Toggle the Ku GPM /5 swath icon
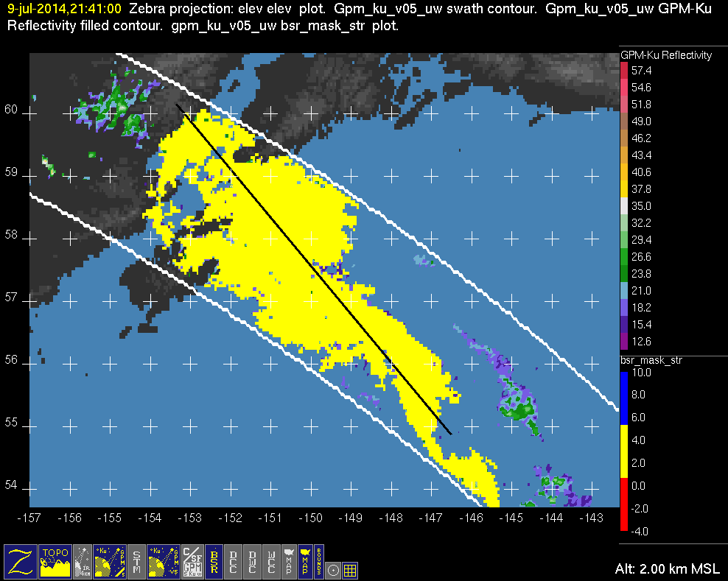 pos(110,561)
